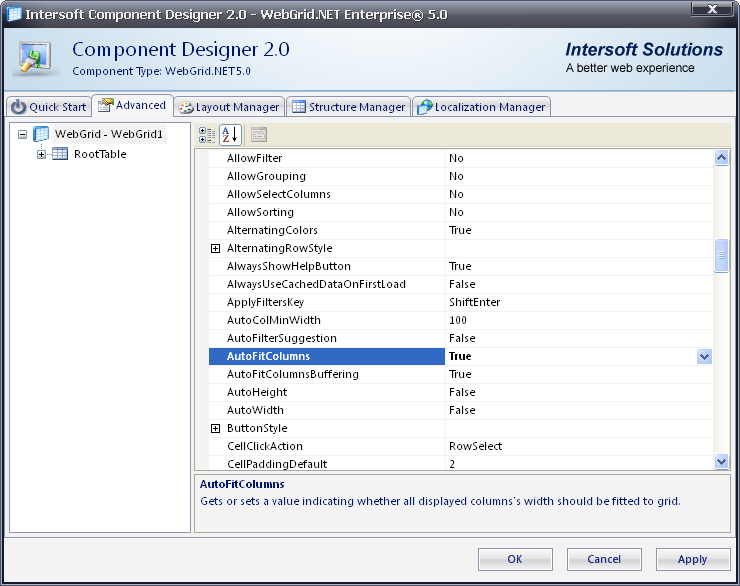Screen dimensions: 740x586
Task: Click the WebGrid1 grid icon in tree
Action: (x=41, y=134)
